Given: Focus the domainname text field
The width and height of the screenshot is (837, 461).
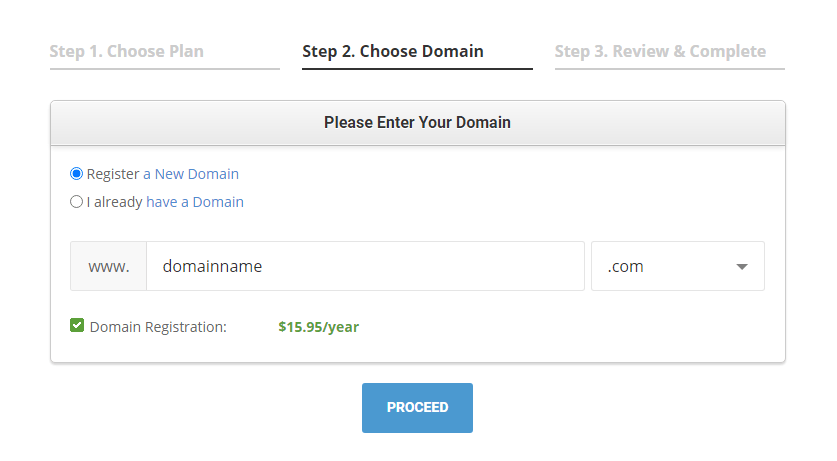Looking at the screenshot, I should click(365, 266).
